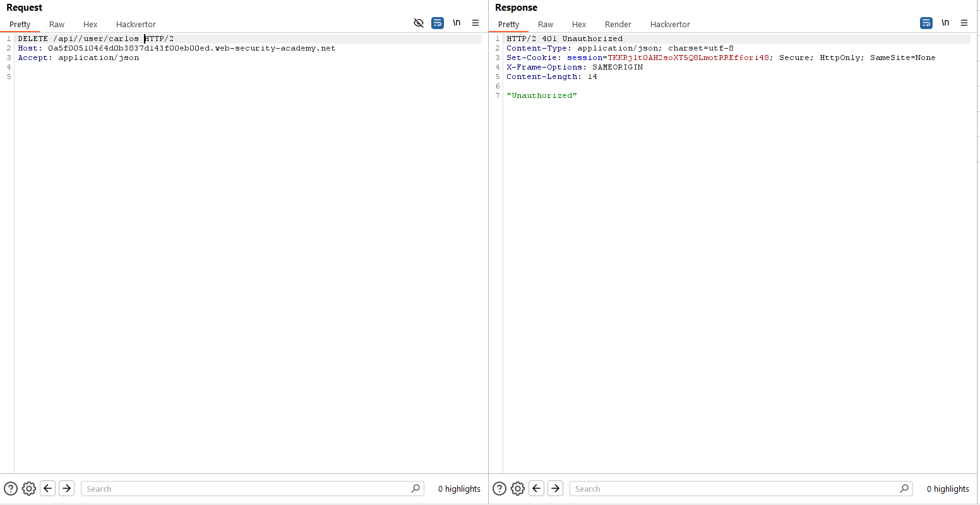This screenshot has height=505, width=980.
Task: Go to previous match in Request search
Action: tap(48, 489)
